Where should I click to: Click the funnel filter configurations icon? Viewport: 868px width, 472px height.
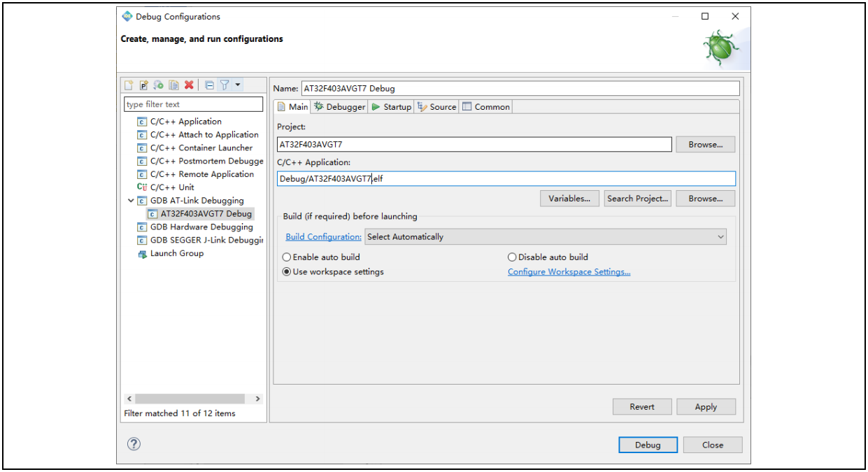coord(224,85)
